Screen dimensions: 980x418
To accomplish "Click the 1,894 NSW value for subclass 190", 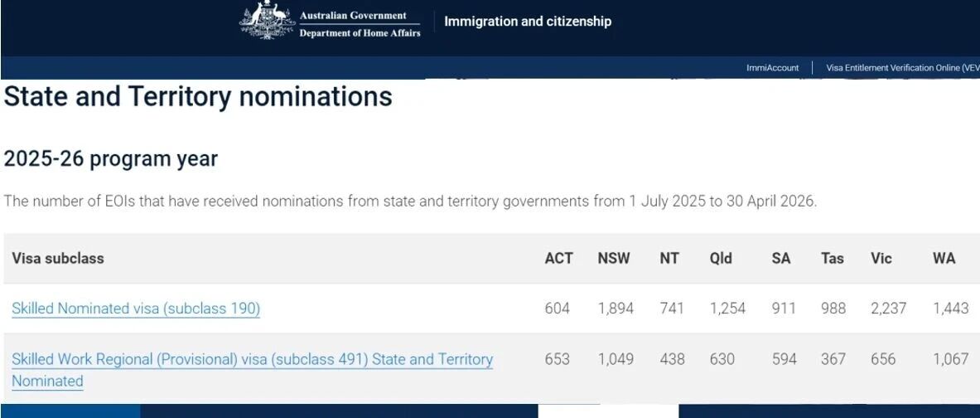I will point(616,308).
